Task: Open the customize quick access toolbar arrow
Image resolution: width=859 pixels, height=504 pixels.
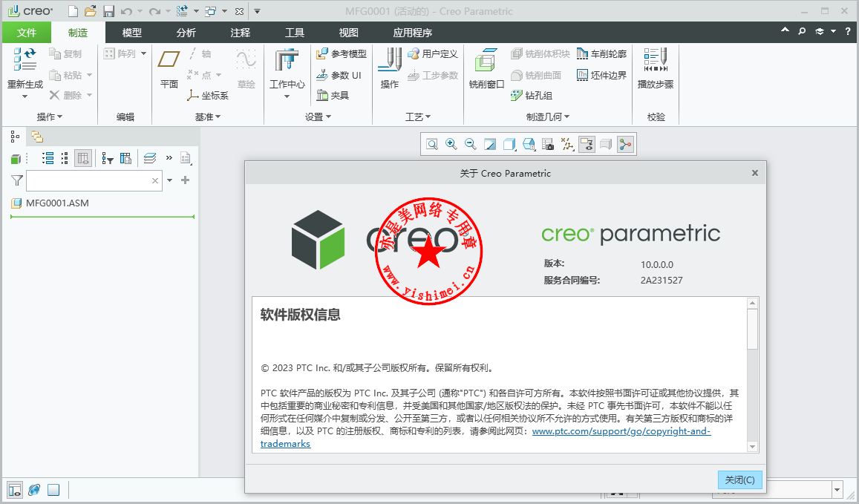Action: point(257,11)
